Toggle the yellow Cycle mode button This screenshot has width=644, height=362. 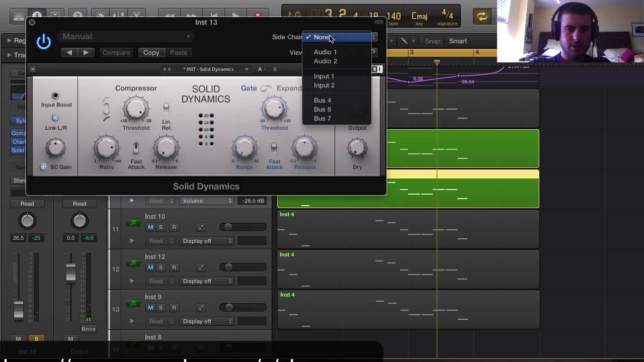482,17
